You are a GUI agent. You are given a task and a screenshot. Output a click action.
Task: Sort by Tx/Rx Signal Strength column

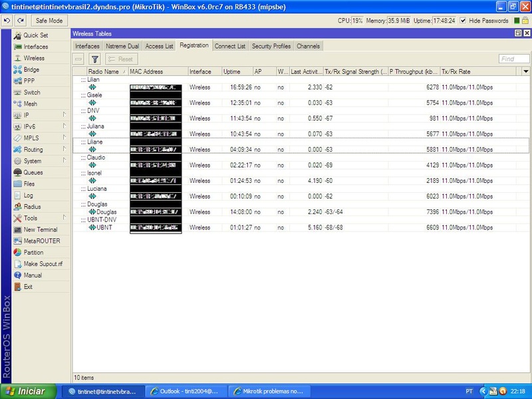[x=356, y=72]
